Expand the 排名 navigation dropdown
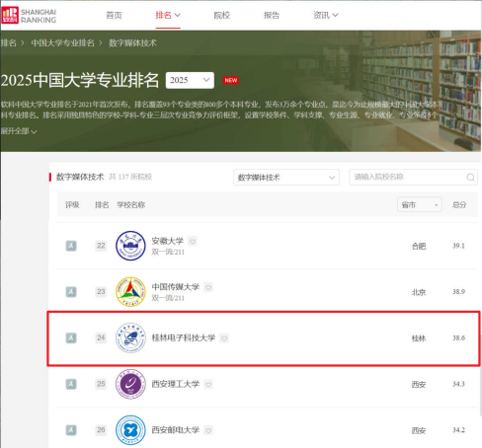Image resolution: width=482 pixels, height=448 pixels. tap(168, 15)
